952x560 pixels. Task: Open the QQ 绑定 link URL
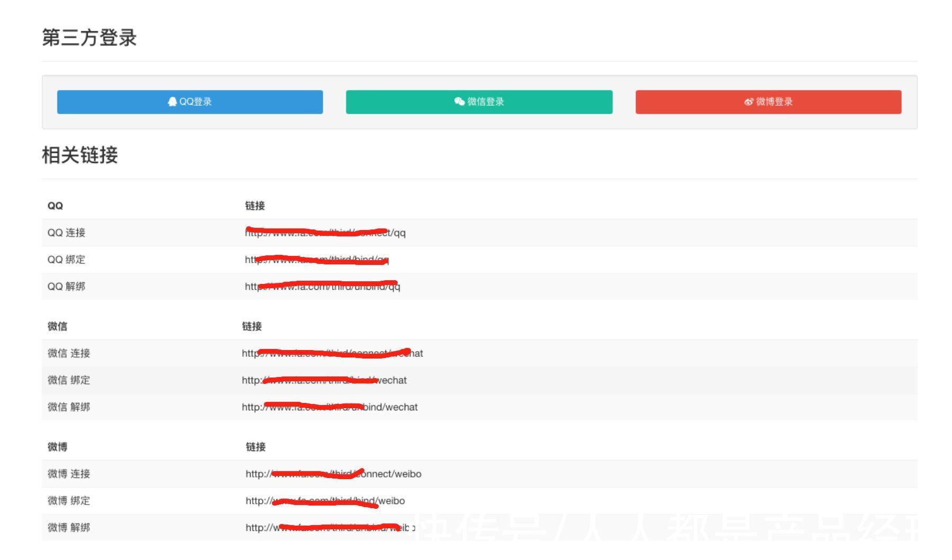pyautogui.click(x=317, y=260)
